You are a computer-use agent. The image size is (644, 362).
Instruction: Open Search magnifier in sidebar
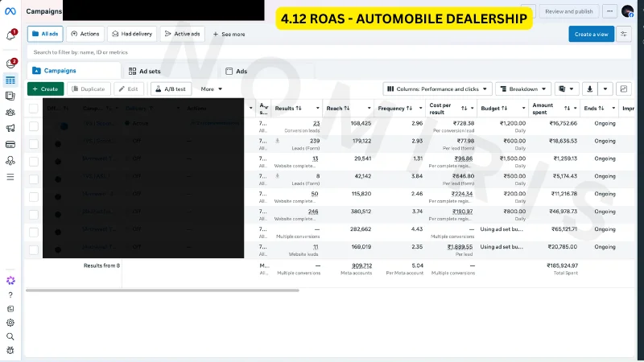click(x=10, y=336)
